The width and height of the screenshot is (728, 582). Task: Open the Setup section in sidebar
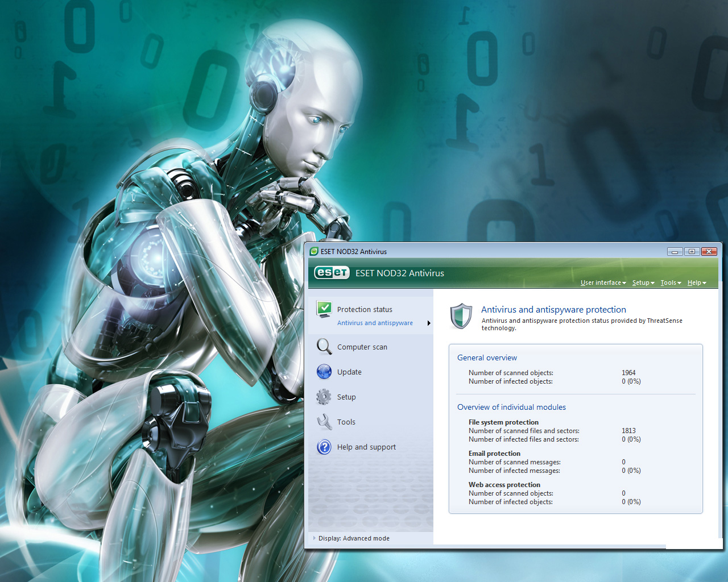coord(346,397)
